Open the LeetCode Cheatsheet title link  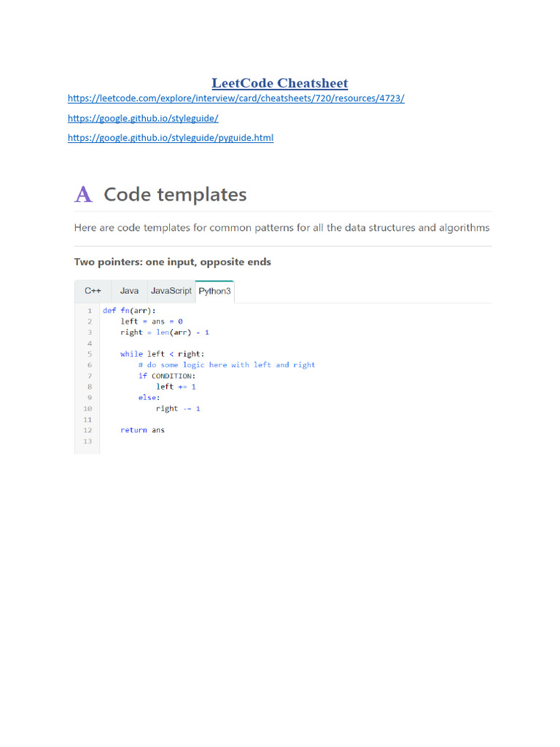pyautogui.click(x=280, y=83)
